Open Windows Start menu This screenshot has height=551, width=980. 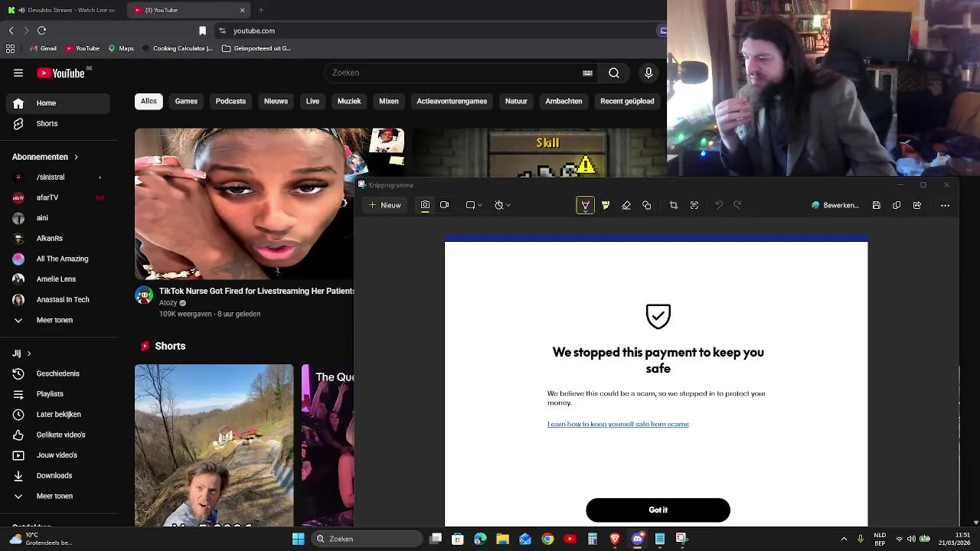(298, 539)
